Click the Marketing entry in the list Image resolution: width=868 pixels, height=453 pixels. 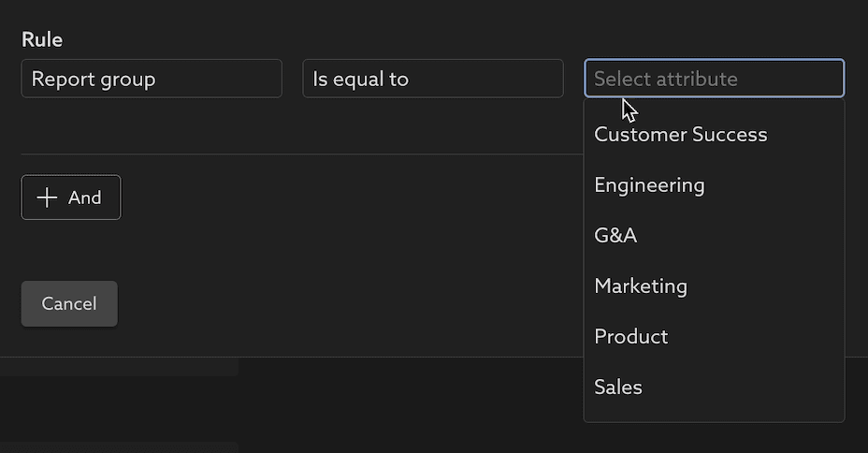(x=641, y=286)
